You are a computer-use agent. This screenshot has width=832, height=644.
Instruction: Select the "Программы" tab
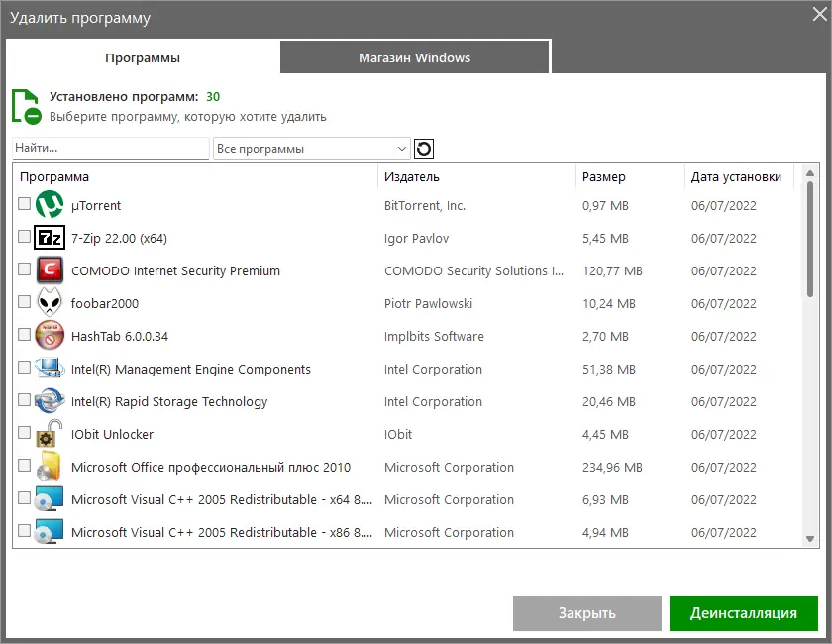(143, 57)
